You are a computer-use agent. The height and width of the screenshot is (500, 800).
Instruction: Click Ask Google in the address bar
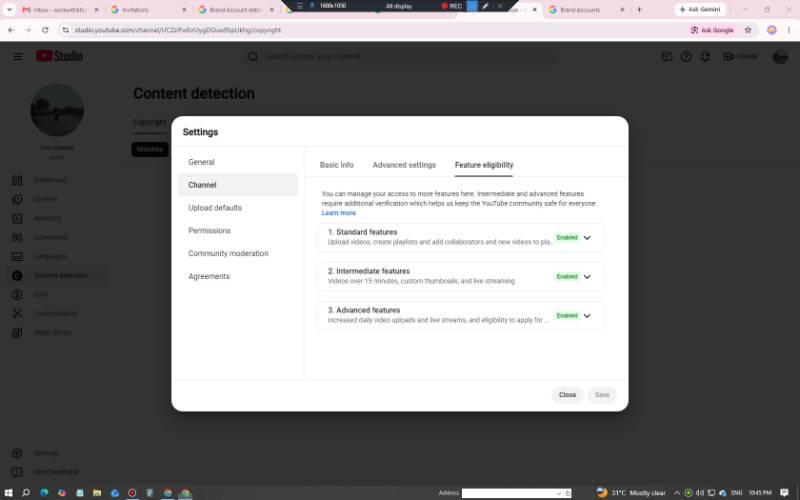(712, 30)
